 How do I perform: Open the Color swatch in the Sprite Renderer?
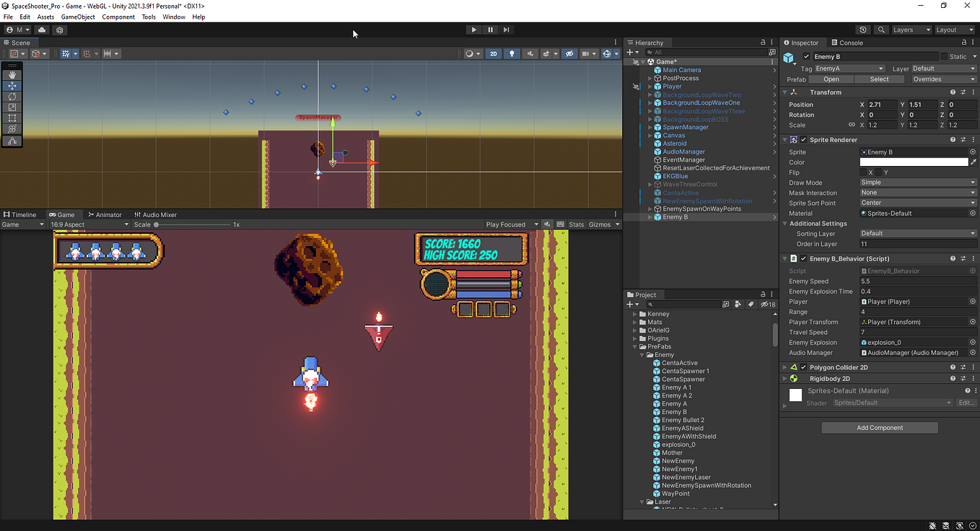(913, 162)
